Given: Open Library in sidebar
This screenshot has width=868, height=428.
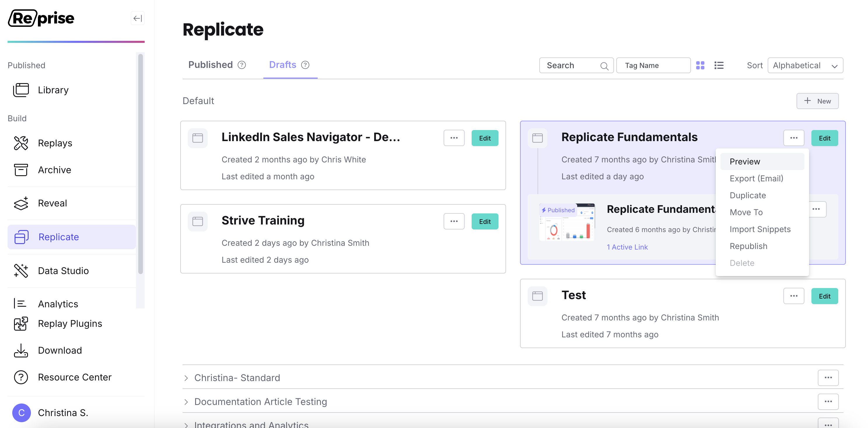Looking at the screenshot, I should pyautogui.click(x=72, y=90).
